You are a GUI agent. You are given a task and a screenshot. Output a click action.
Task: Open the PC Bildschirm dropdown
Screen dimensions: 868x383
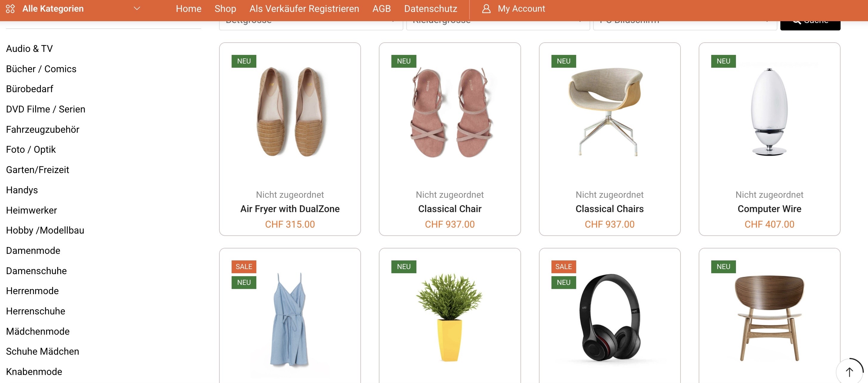[x=685, y=26]
